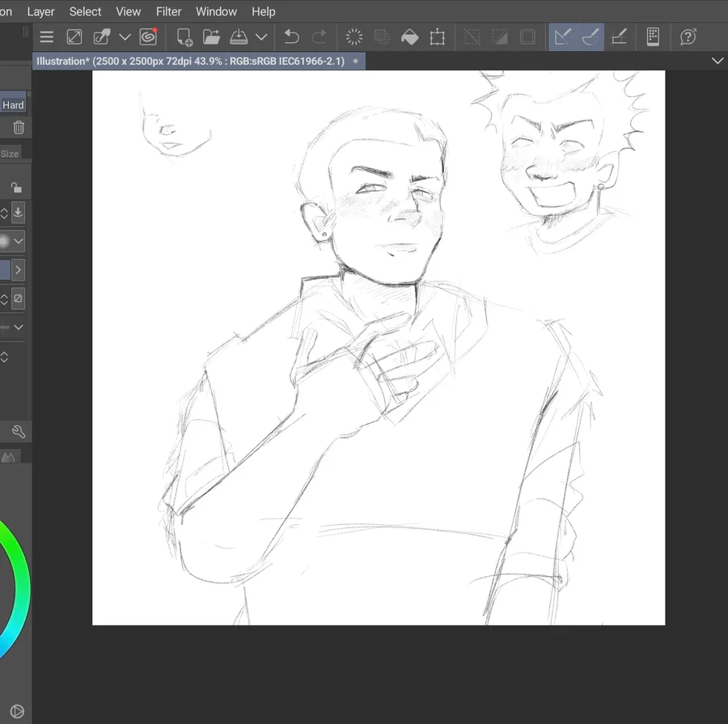Open the Layer menu

click(41, 11)
